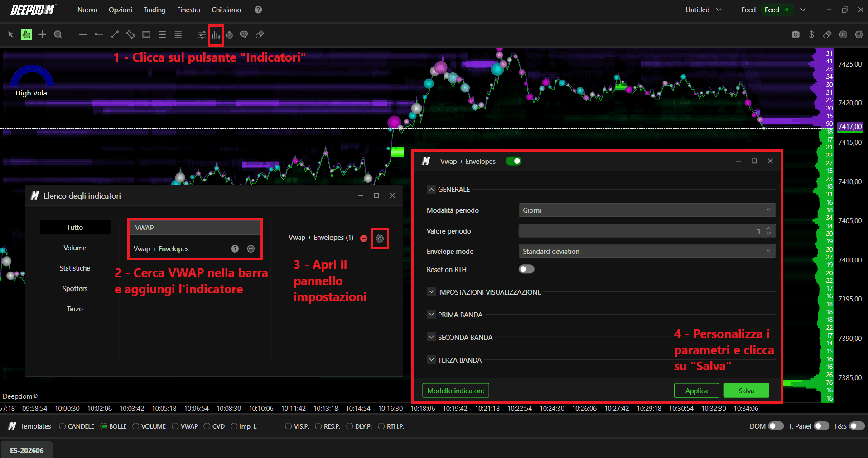The image size is (868, 458).
Task: Show help for Vwap + Envelopes indicator
Action: coord(235,248)
